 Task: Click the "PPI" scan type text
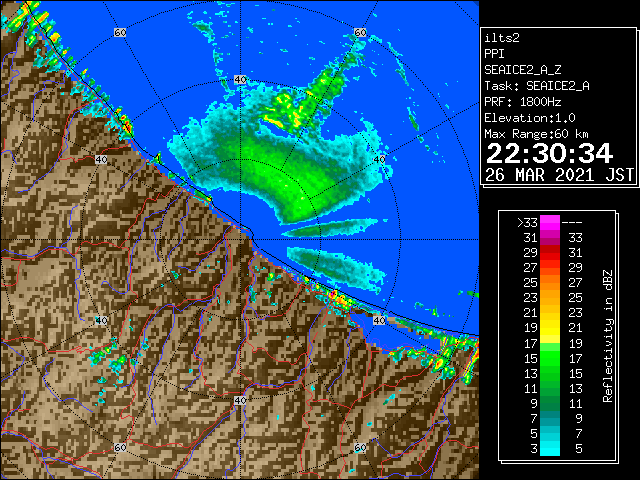494,54
